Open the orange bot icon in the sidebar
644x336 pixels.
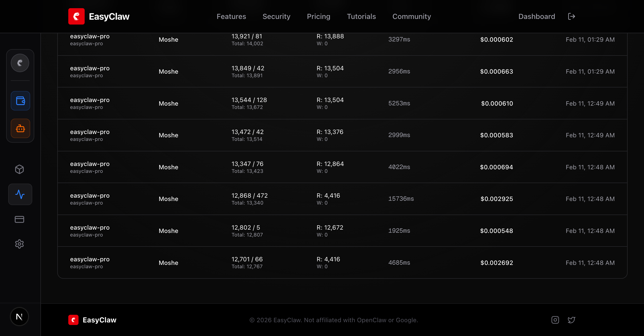point(20,128)
